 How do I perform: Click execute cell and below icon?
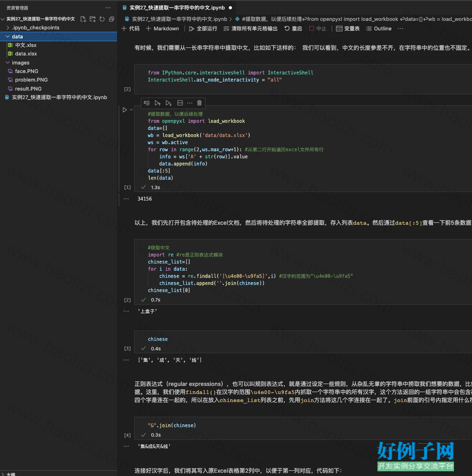click(169, 103)
